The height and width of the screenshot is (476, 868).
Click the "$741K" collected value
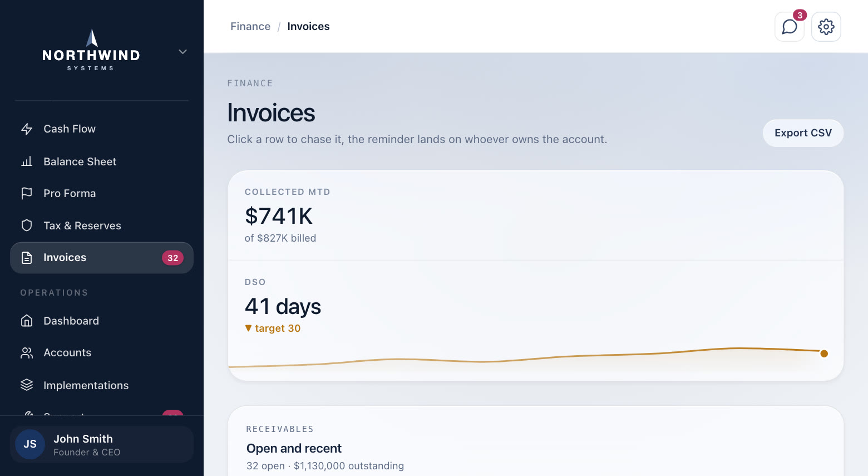click(x=279, y=216)
